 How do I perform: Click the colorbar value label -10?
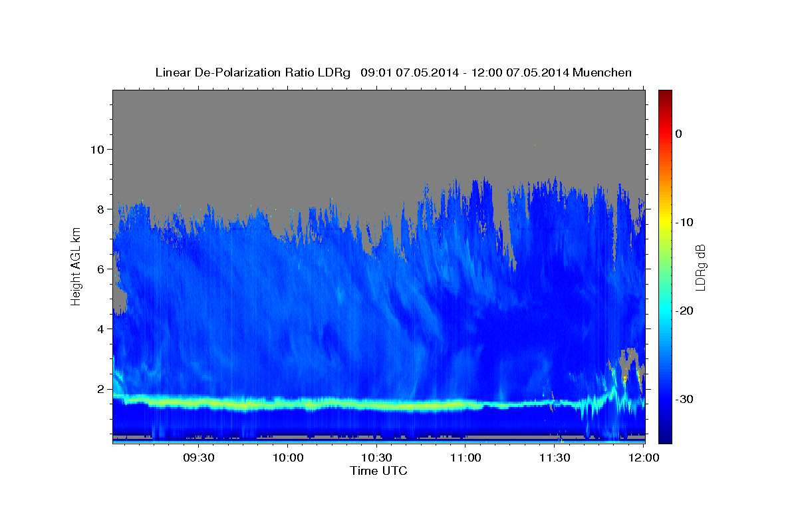click(684, 222)
